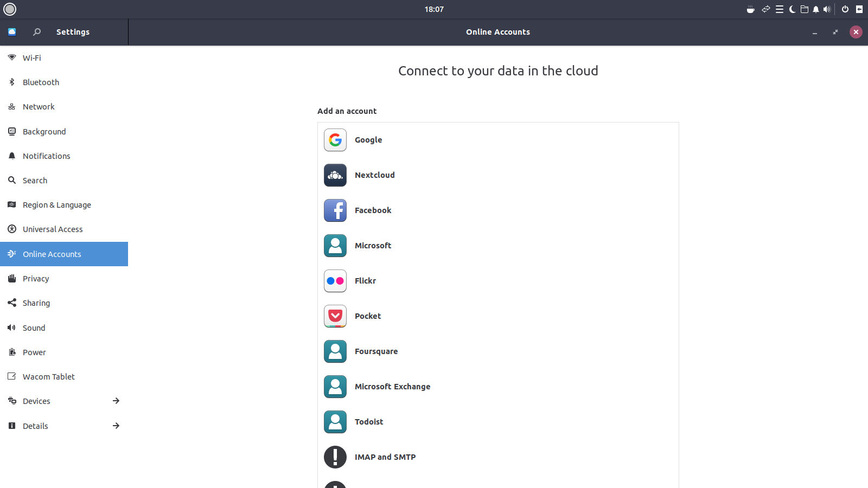The height and width of the screenshot is (488, 868).
Task: Add a Todoist account
Action: pos(498,422)
